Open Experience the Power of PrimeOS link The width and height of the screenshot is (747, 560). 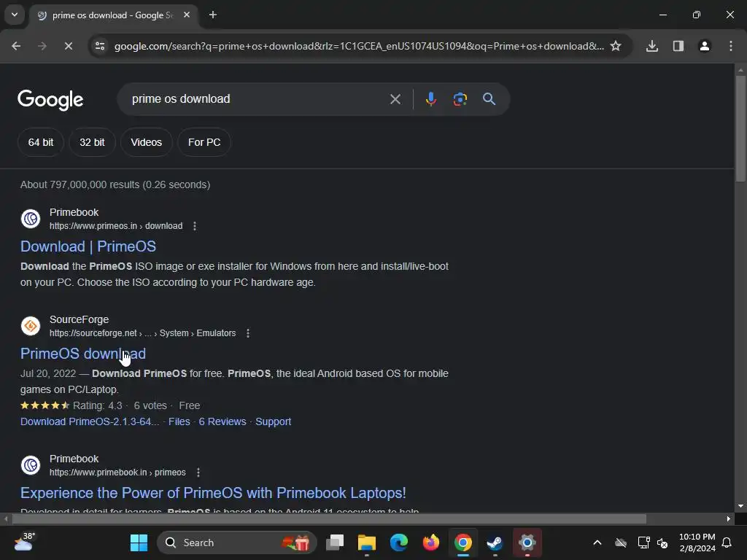click(x=213, y=493)
